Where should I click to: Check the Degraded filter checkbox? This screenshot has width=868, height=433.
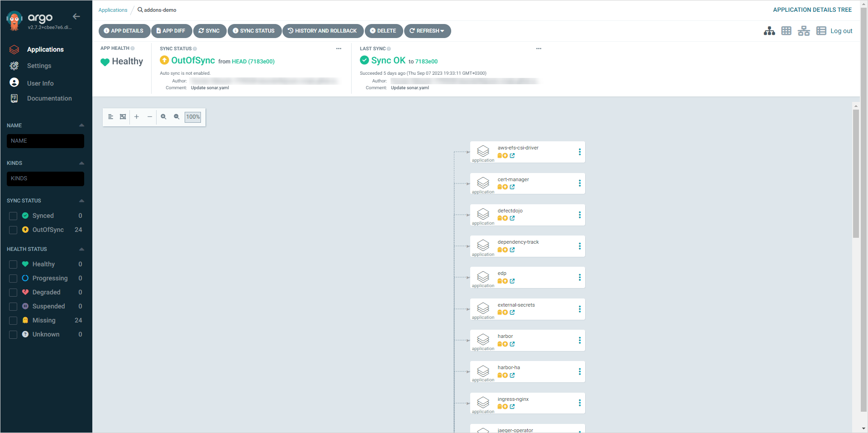13,293
